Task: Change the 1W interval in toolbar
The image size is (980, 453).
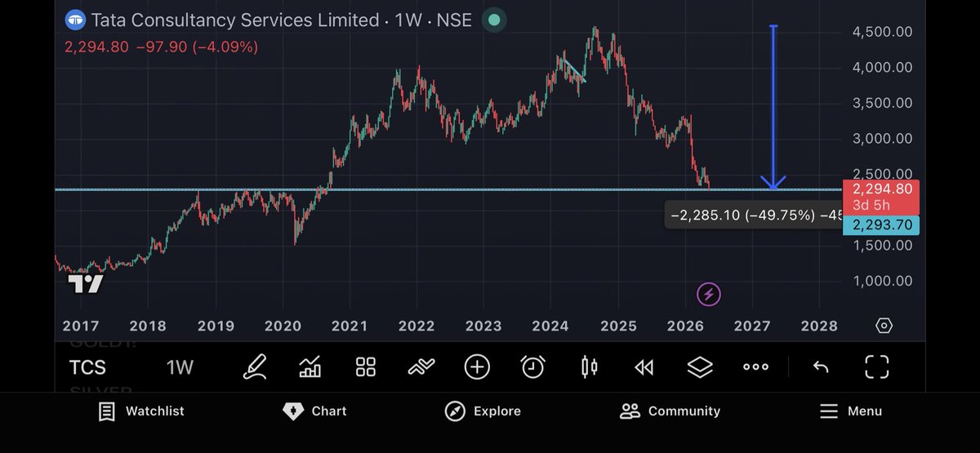Action: [180, 367]
